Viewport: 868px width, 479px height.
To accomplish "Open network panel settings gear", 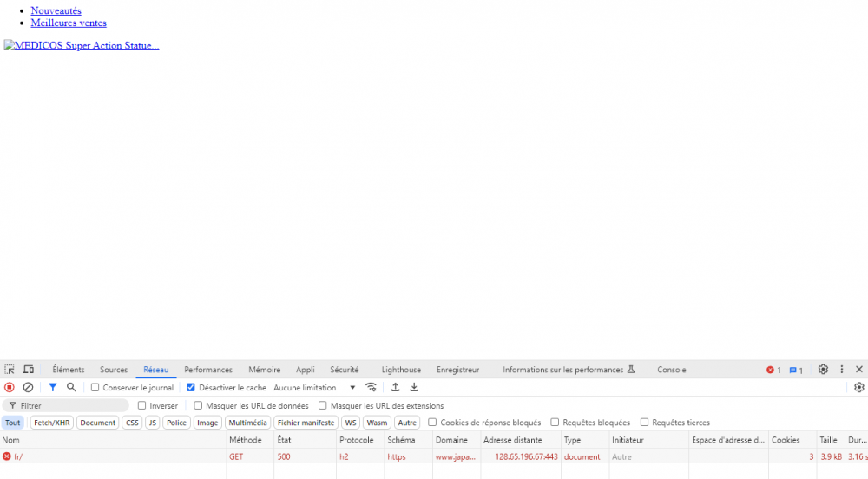I will 859,387.
